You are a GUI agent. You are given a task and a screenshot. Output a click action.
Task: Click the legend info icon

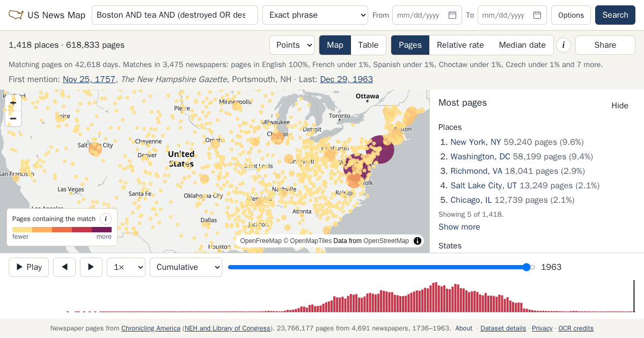106,219
